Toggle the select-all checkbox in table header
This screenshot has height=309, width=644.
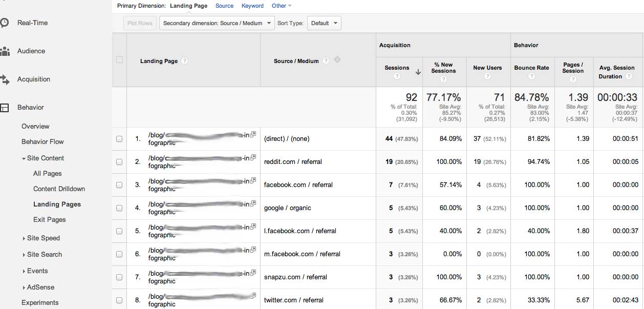(x=119, y=60)
